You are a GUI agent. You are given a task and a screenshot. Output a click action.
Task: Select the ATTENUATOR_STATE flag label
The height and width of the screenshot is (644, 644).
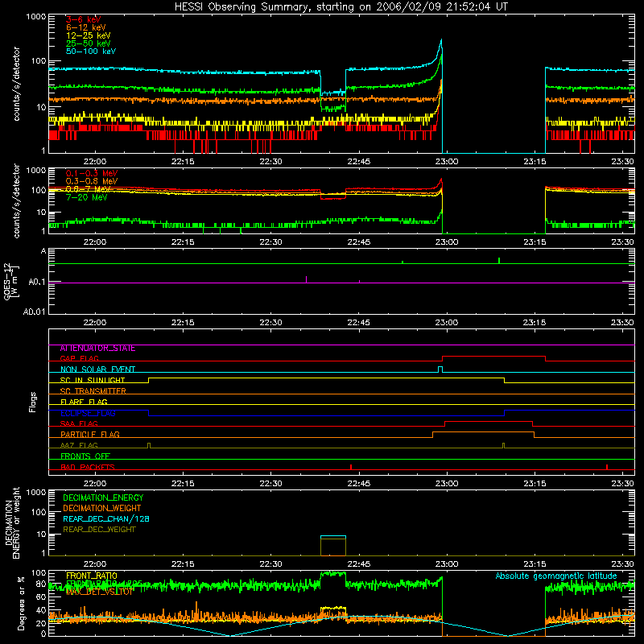tap(97, 349)
